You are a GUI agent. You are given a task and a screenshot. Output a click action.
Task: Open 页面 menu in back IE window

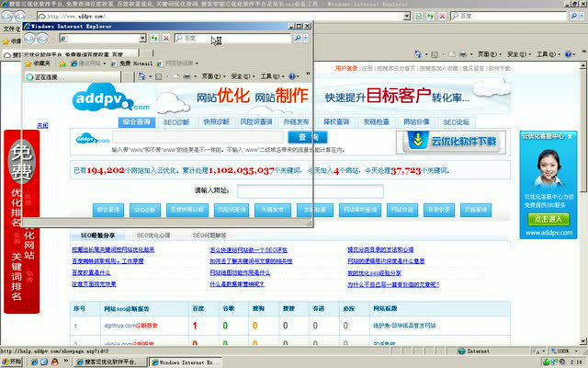coord(490,54)
